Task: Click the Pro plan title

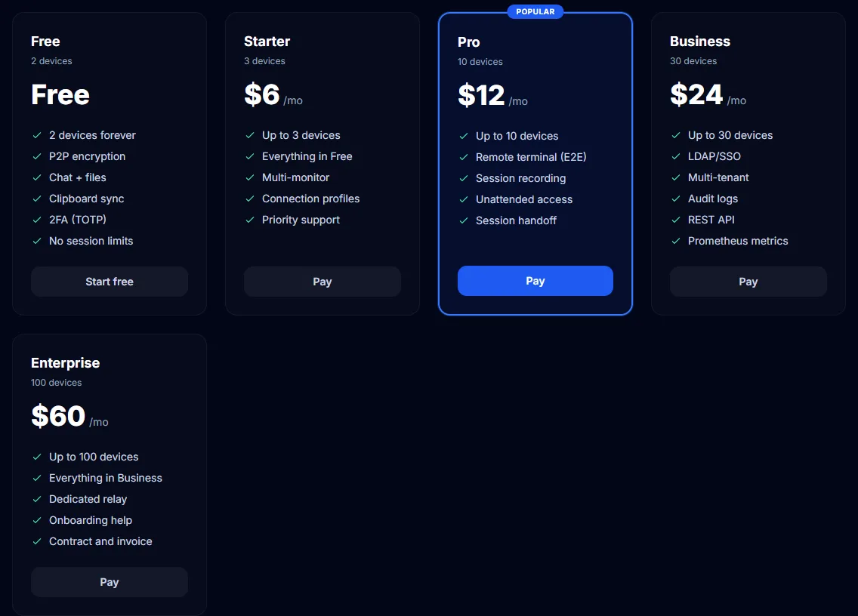Action: (x=469, y=42)
